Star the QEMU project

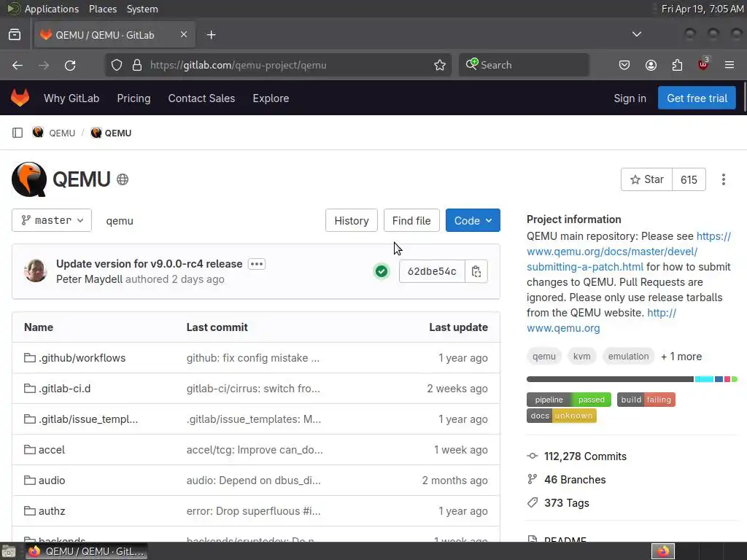pos(646,179)
